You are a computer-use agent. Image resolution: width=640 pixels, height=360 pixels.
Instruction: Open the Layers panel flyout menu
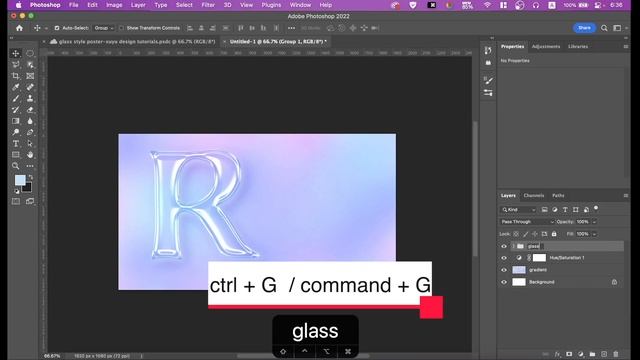point(626,196)
